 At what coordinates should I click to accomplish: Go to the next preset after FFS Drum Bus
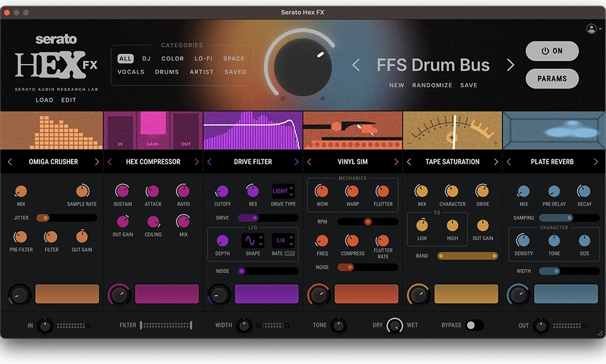(x=510, y=65)
